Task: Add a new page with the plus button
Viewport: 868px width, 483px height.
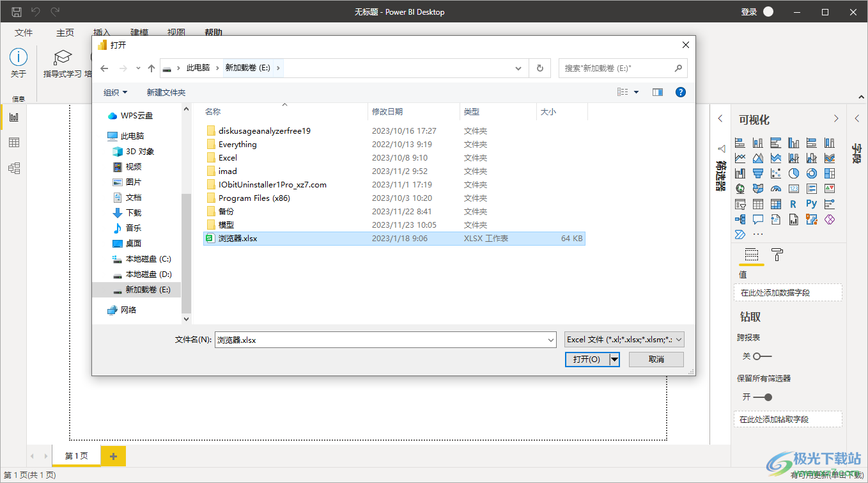Action: [x=113, y=456]
